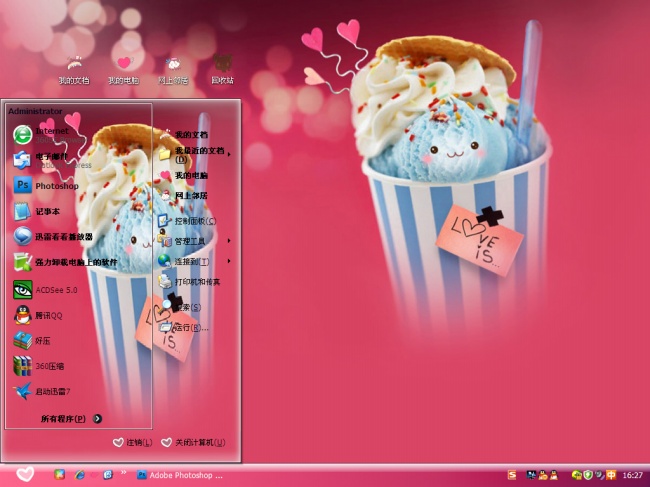Expand the 管理工具 submenu arrow
The width and height of the screenshot is (650, 487).
(x=229, y=240)
